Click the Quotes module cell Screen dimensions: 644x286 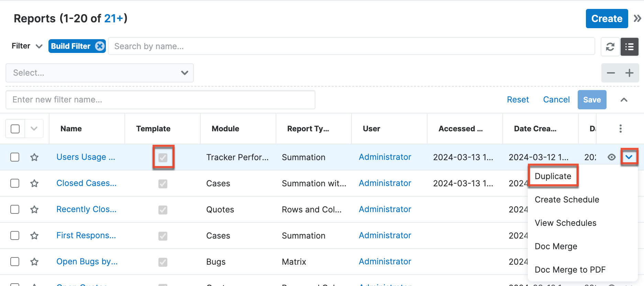pos(220,209)
